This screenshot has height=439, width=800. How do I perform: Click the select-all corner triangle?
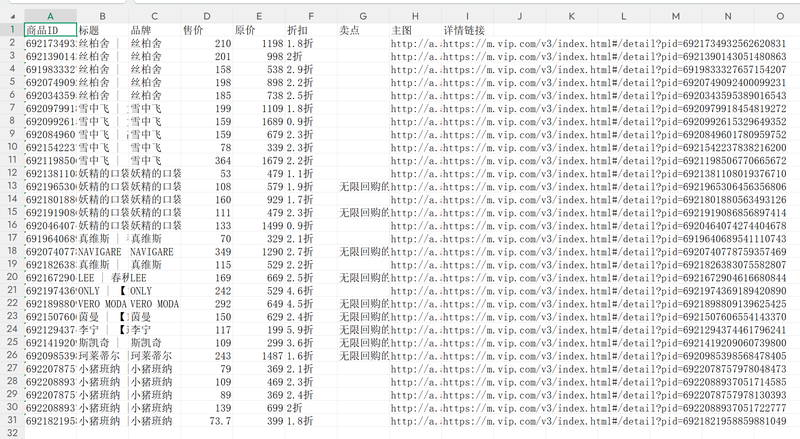click(13, 16)
